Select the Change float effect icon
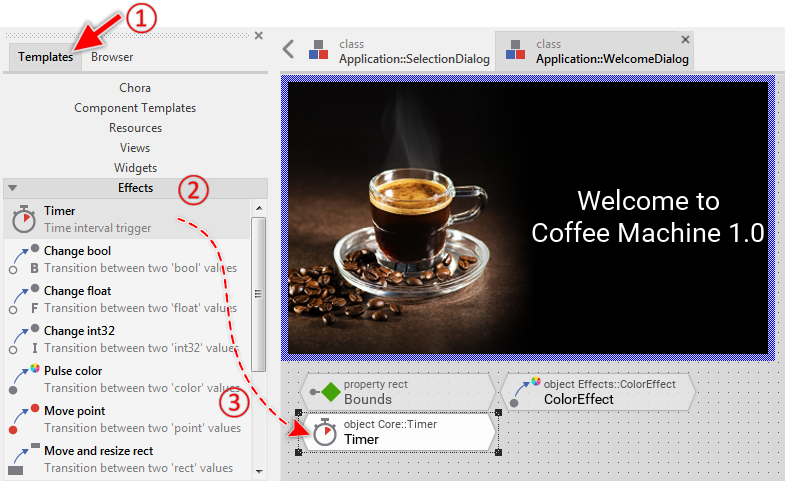 click(22, 299)
